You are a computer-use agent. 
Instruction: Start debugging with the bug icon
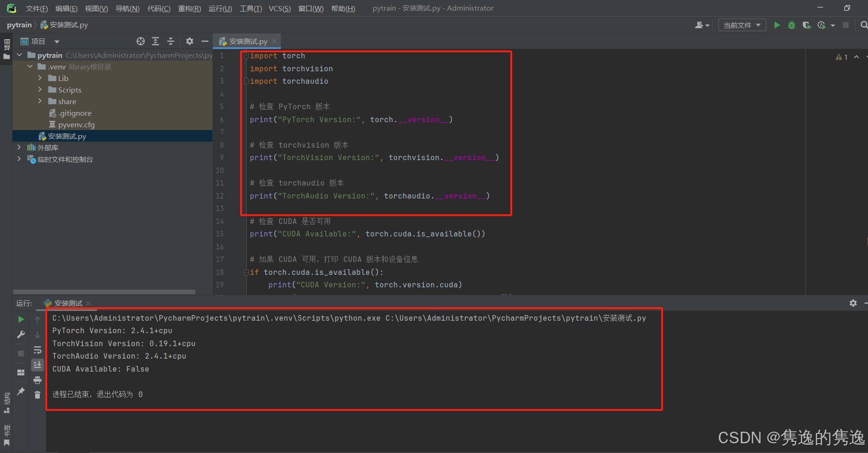click(x=791, y=25)
